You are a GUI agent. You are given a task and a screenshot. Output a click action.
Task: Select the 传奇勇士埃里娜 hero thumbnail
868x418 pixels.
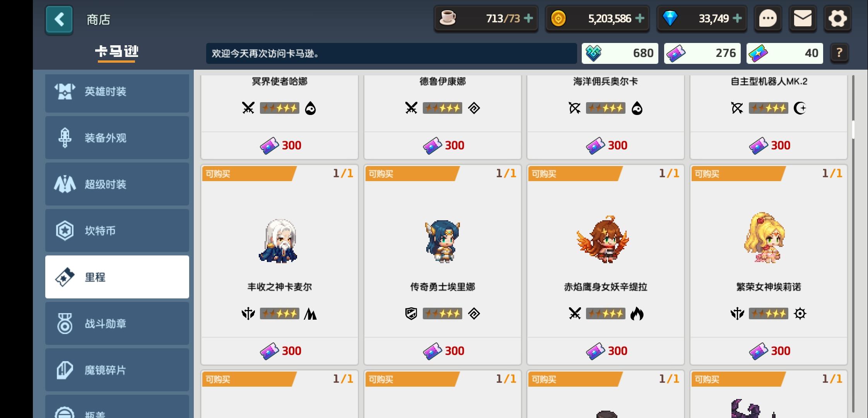[443, 241]
